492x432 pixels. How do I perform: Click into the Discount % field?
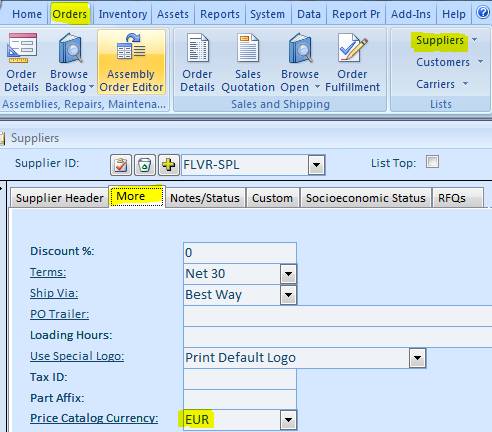240,253
